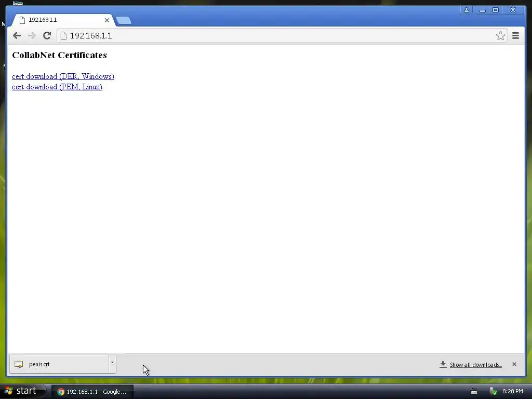Show all downloads
Image resolution: width=532 pixels, height=399 pixels.
click(476, 365)
